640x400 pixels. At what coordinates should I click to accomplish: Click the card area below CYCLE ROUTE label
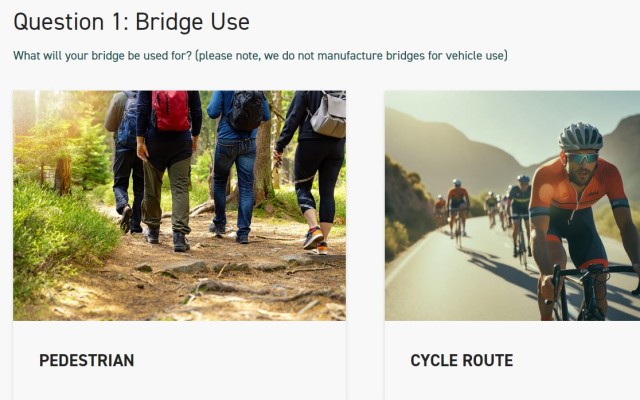tap(512, 388)
